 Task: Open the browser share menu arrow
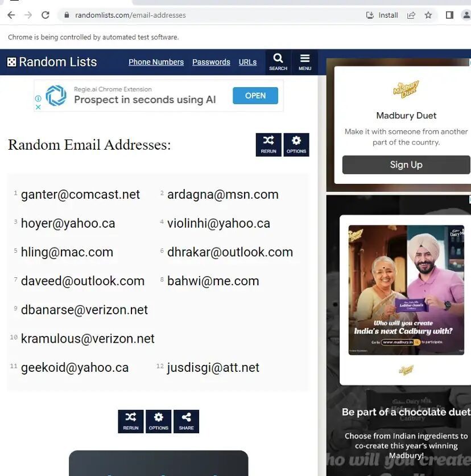click(x=411, y=15)
